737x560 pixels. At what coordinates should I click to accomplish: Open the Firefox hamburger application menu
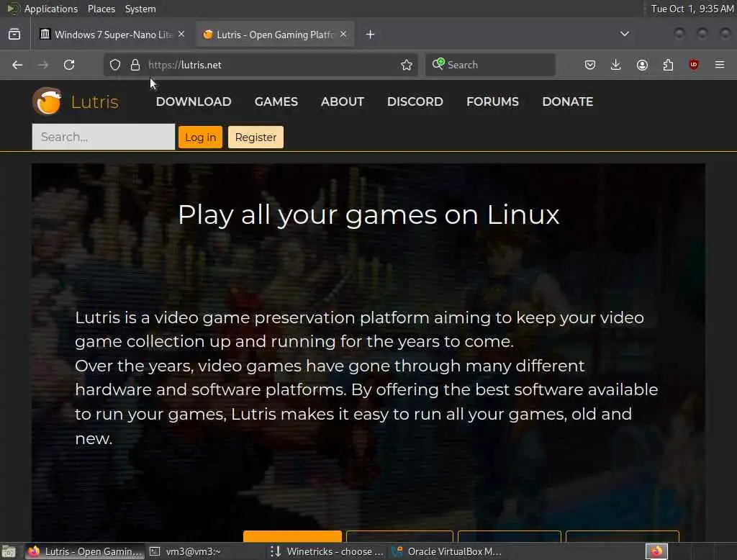(720, 64)
